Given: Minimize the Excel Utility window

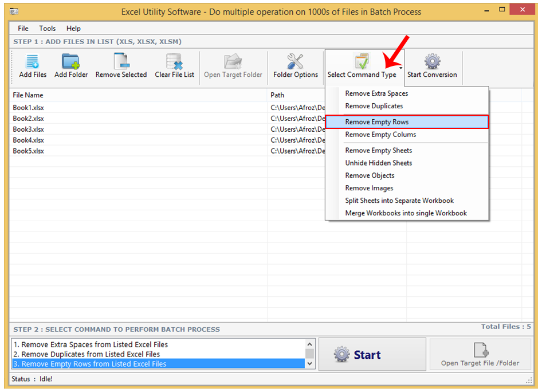Looking at the screenshot, I should tap(486, 11).
